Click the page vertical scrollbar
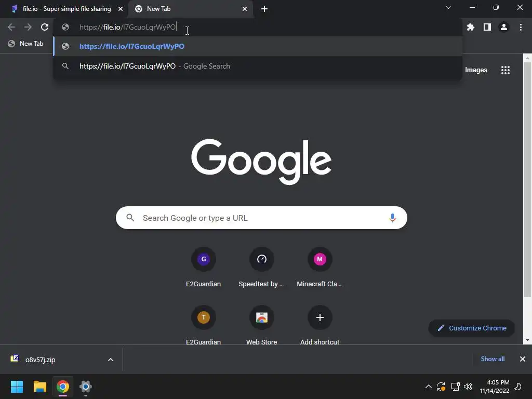 pos(527,180)
